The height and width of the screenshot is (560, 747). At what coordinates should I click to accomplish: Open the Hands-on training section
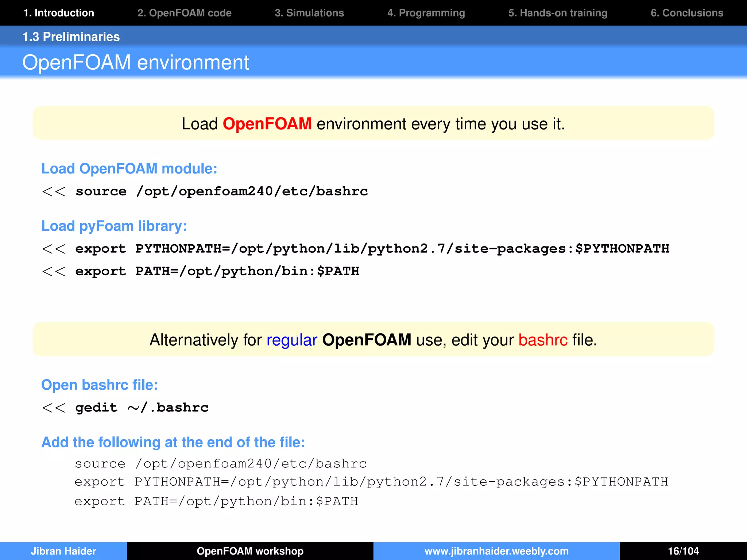(558, 13)
